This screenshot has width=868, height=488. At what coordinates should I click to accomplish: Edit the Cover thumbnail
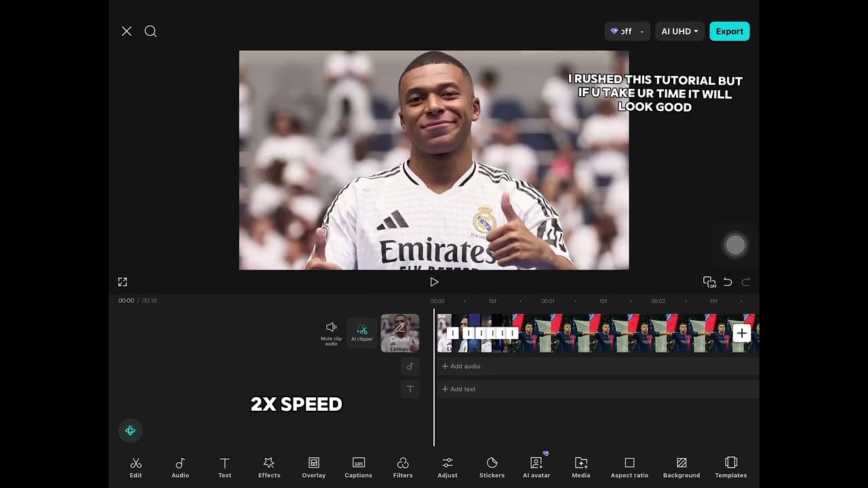pyautogui.click(x=400, y=333)
